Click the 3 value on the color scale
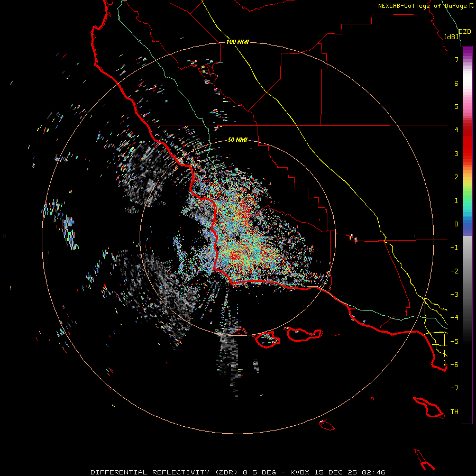This screenshot has width=476, height=476. click(456, 153)
